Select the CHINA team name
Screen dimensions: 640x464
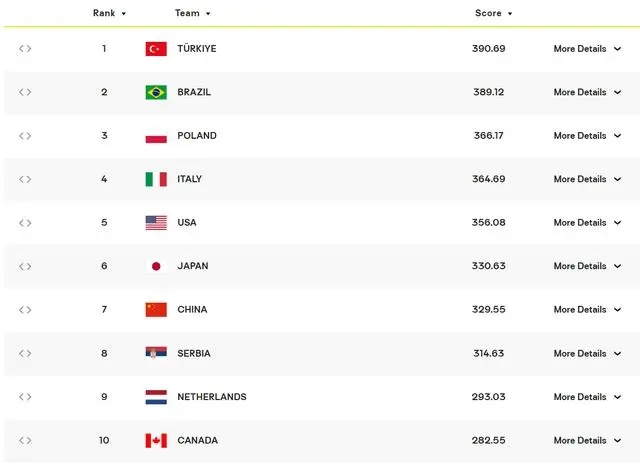pyautogui.click(x=192, y=310)
